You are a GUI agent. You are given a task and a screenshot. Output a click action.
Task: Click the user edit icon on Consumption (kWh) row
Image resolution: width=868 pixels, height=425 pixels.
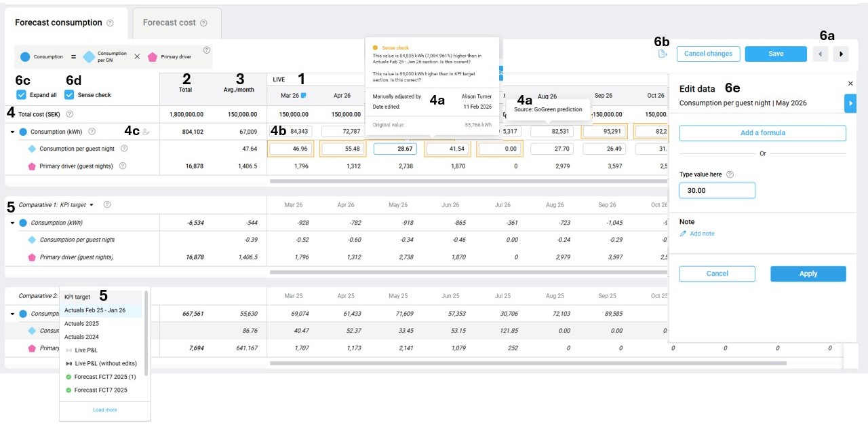[146, 132]
